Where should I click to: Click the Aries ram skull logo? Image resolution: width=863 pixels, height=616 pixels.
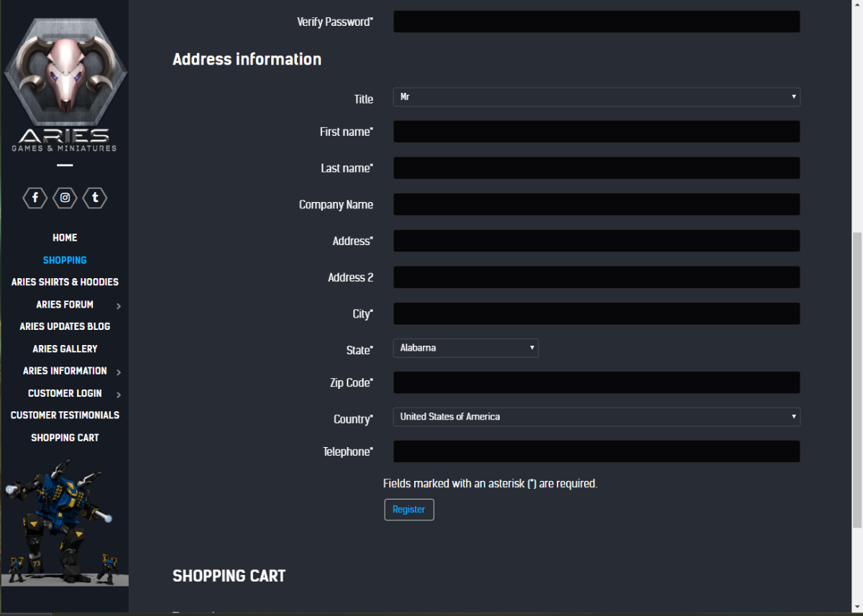65,72
